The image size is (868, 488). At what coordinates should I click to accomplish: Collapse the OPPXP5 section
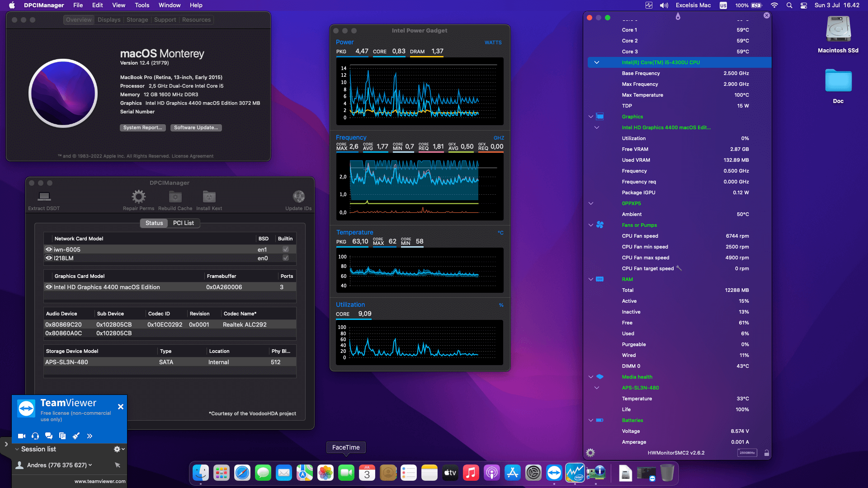(x=590, y=203)
